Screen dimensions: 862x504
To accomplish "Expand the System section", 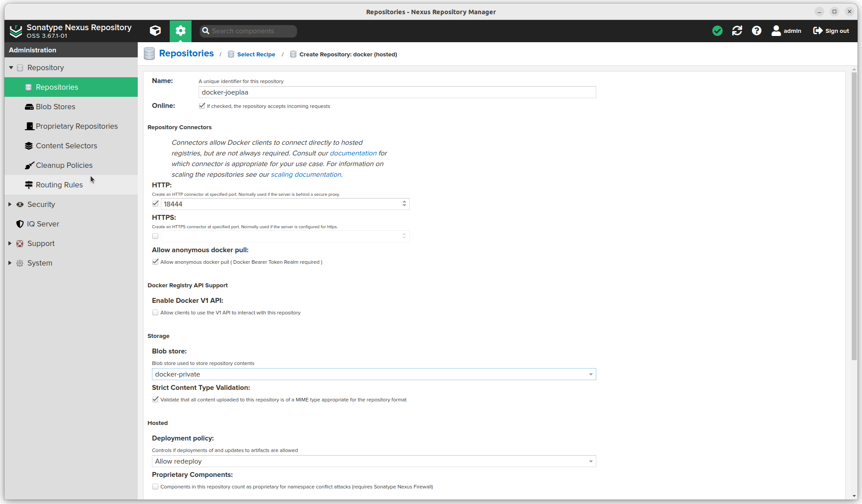I will (10, 263).
